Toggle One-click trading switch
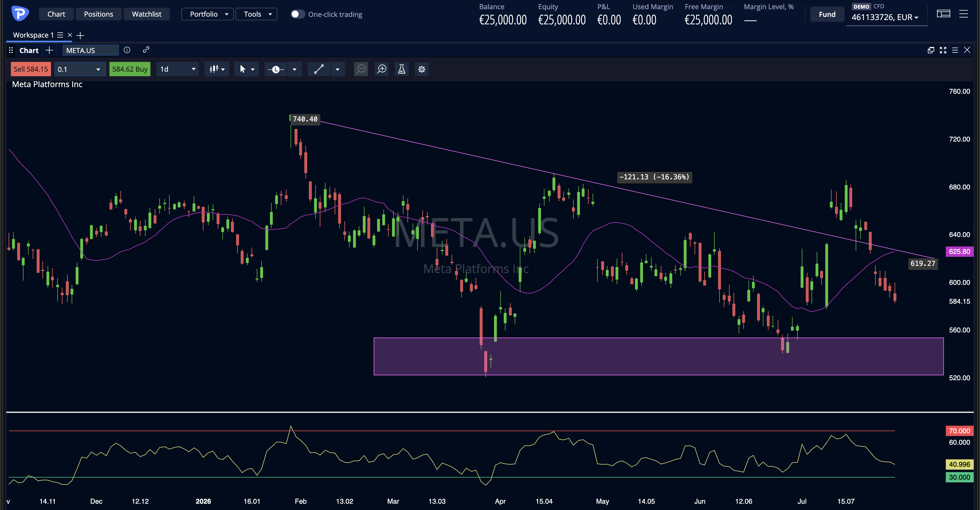 point(297,14)
